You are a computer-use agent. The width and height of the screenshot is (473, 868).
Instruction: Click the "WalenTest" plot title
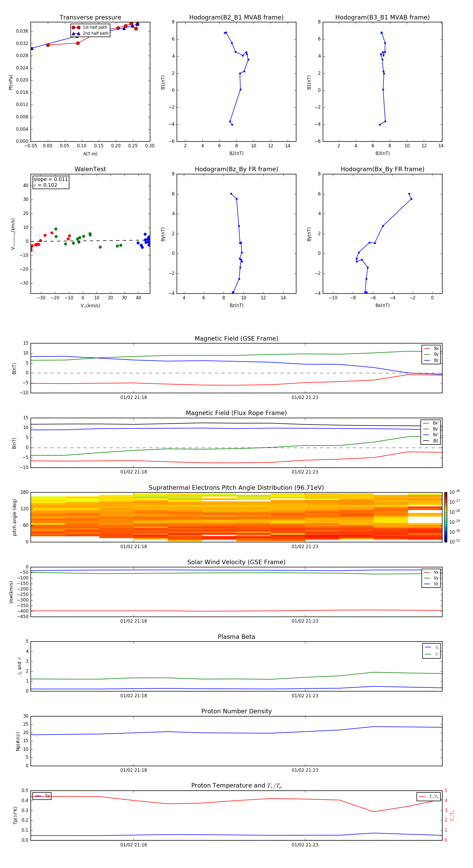tap(90, 169)
